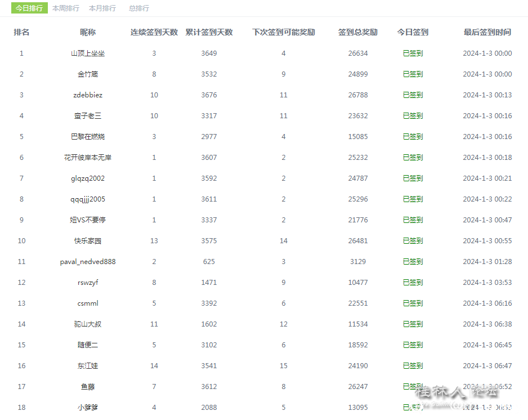Click the 签到总奖励 column header
Image resolution: width=528 pixels, height=420 pixels.
coord(358,32)
